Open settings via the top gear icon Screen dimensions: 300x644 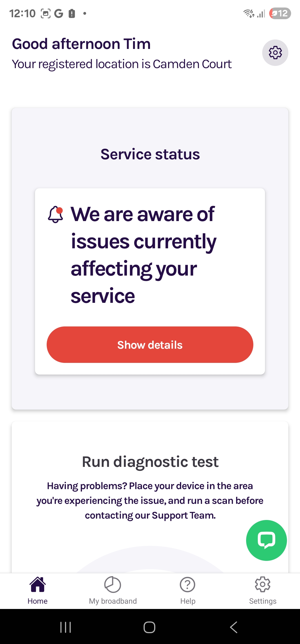click(275, 53)
